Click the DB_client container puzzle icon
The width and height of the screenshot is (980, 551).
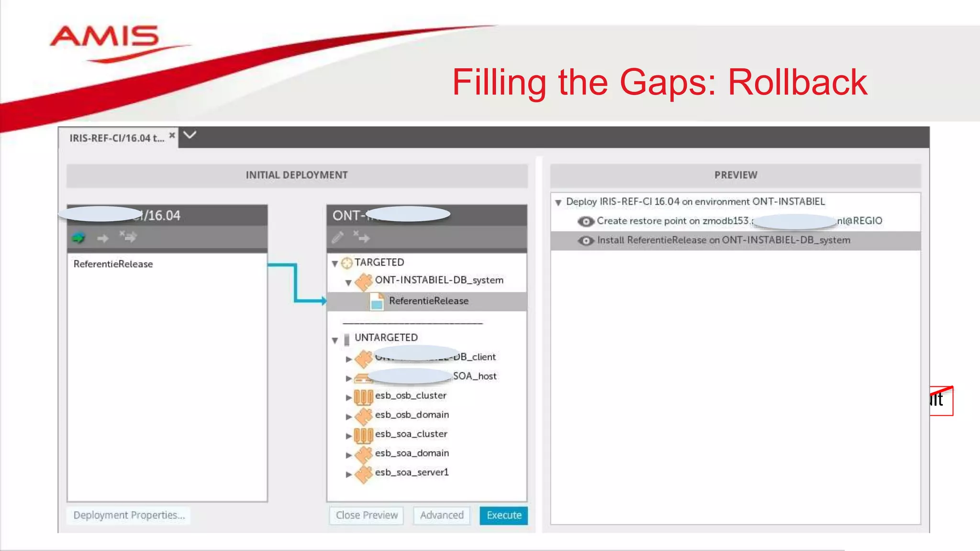(x=364, y=358)
